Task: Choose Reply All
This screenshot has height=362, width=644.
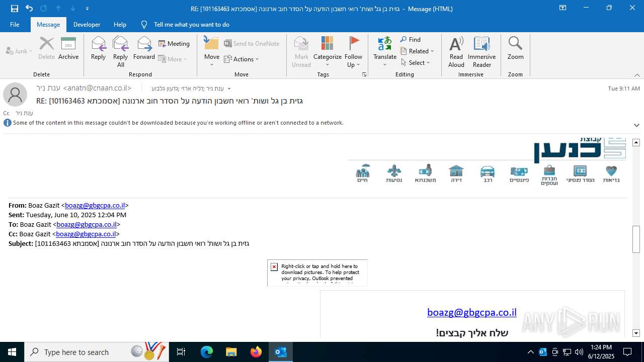Action: [120, 52]
